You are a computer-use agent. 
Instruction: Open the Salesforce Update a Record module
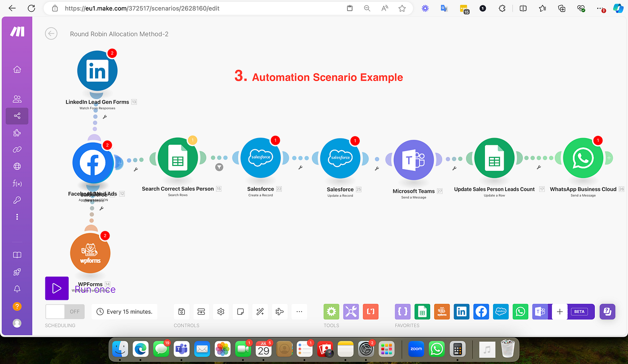(340, 157)
